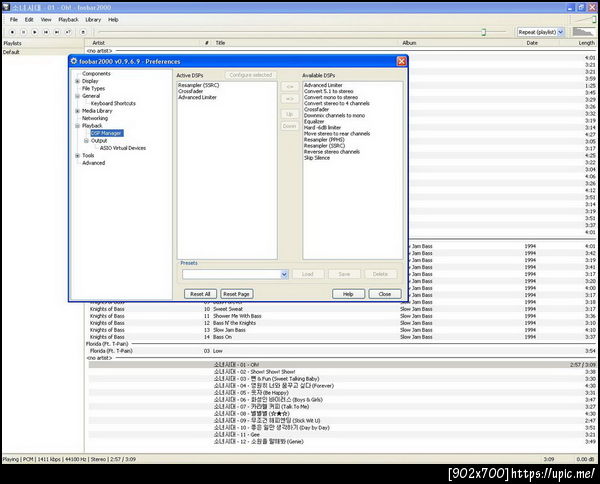
Task: Expand the Display tree node
Action: (x=77, y=81)
